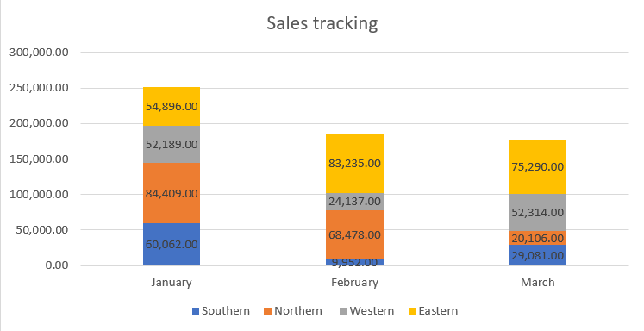644x331 pixels.
Task: Select January's Northern segment 84,409.00
Action: pos(172,193)
